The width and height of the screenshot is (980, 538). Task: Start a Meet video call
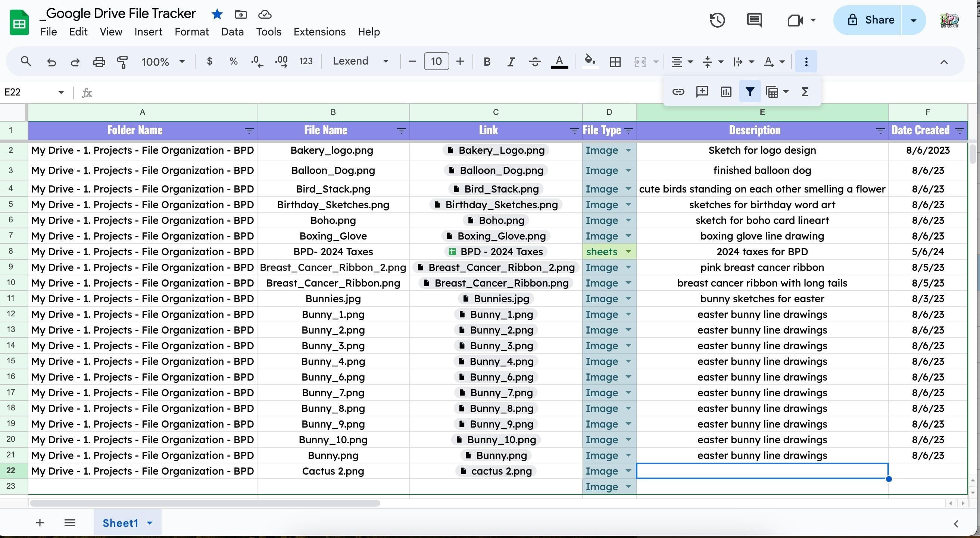coord(795,20)
